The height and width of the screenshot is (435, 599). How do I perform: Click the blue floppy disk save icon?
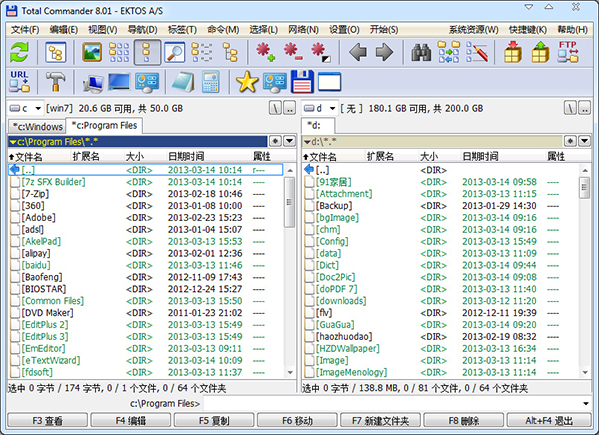(302, 82)
